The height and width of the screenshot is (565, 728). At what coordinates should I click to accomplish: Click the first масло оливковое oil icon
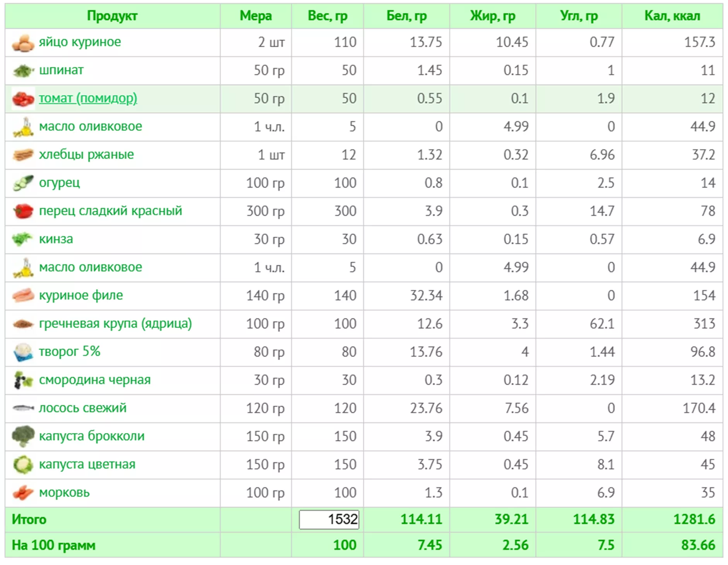23,127
